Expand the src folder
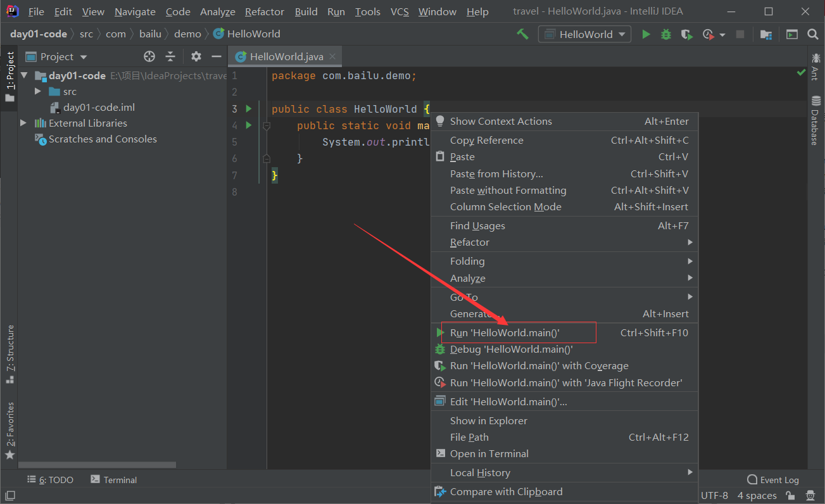Viewport: 825px width, 504px height. point(38,91)
